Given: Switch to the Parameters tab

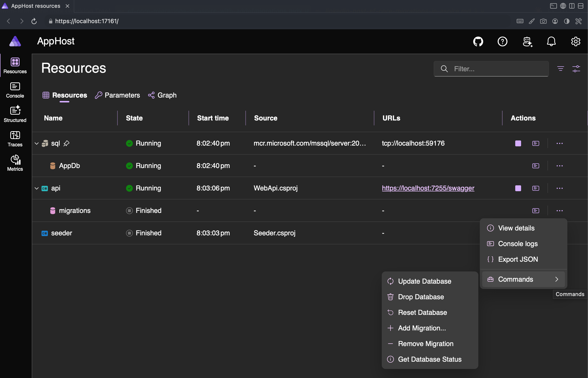Looking at the screenshot, I should click(117, 95).
